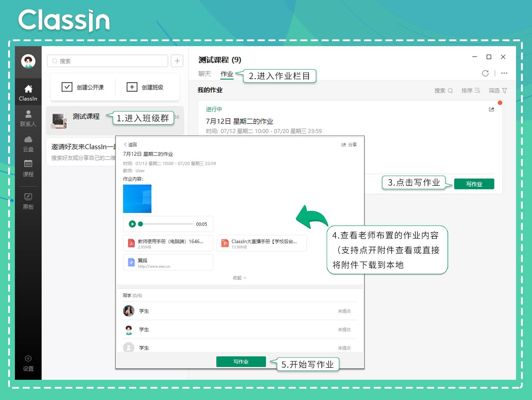532x400 pixels.
Task: Play the homework audio clip
Action: (x=132, y=224)
